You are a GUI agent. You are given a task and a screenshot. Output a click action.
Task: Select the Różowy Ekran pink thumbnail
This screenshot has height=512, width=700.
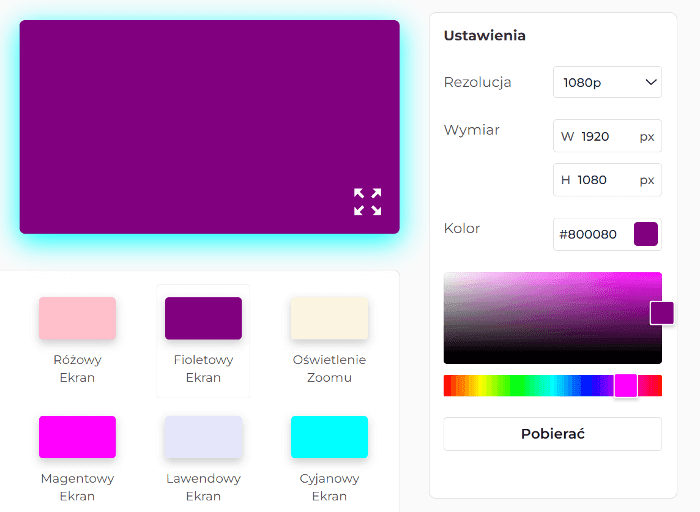tap(77, 318)
